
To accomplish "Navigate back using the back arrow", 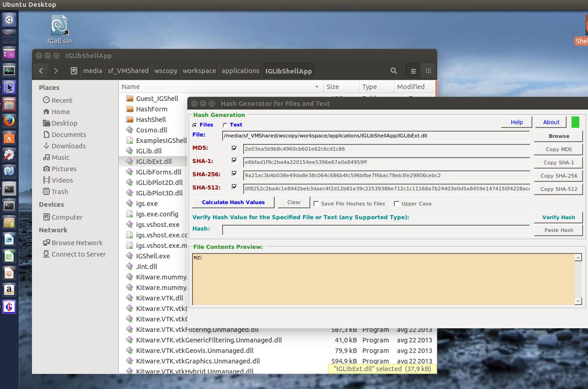I will (41, 71).
